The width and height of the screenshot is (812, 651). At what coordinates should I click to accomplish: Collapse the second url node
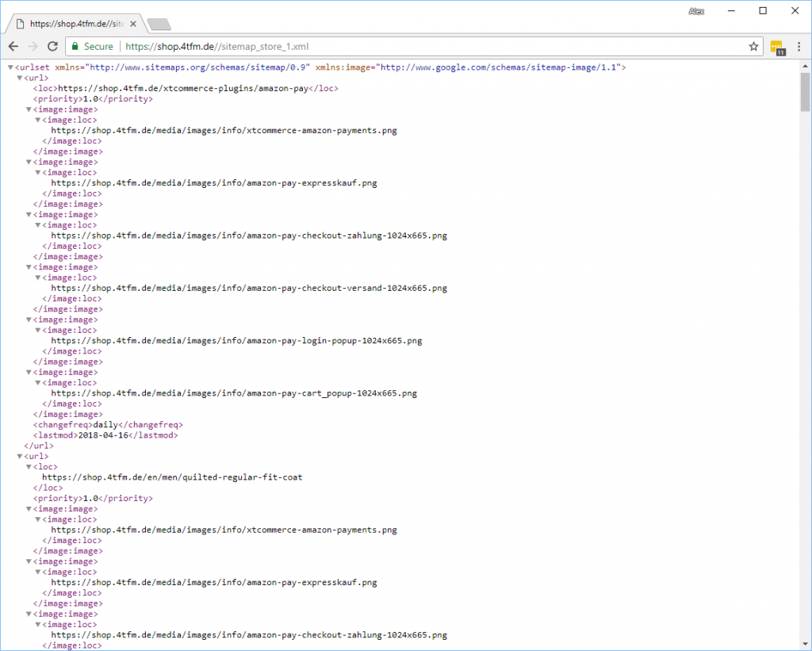(x=20, y=457)
